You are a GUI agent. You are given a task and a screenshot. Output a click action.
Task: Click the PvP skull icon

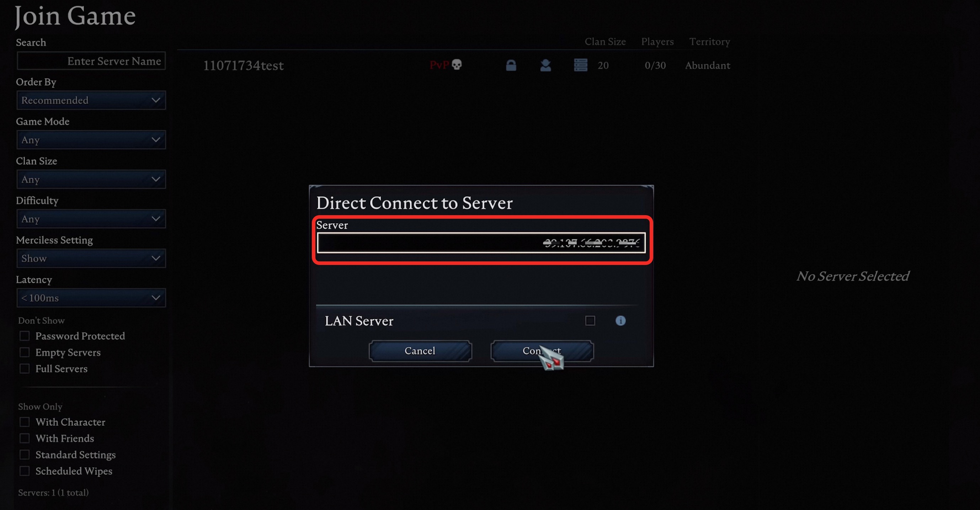tap(457, 65)
